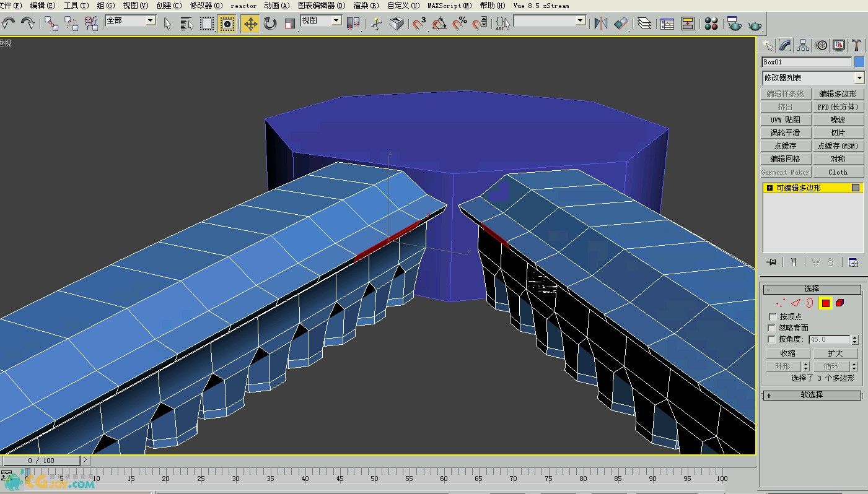Open Select by Name list icon
Viewport: 868px width, 494px height.
tap(187, 24)
